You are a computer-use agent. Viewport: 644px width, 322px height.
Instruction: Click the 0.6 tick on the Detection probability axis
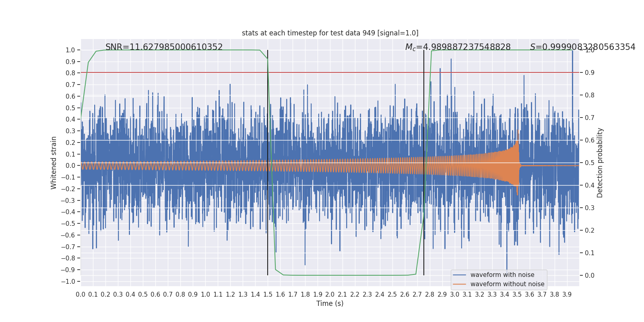point(590,140)
